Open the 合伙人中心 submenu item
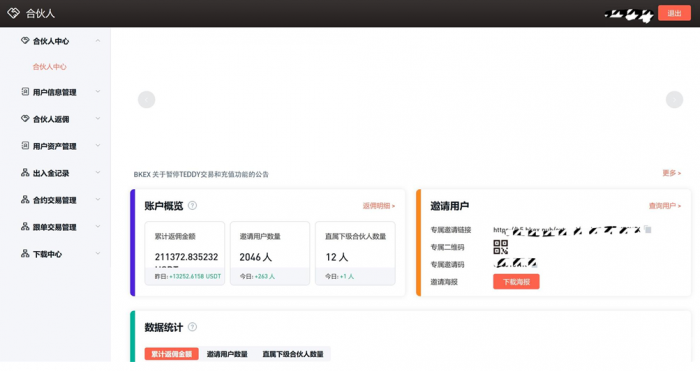The height and width of the screenshot is (371, 700). 50,67
